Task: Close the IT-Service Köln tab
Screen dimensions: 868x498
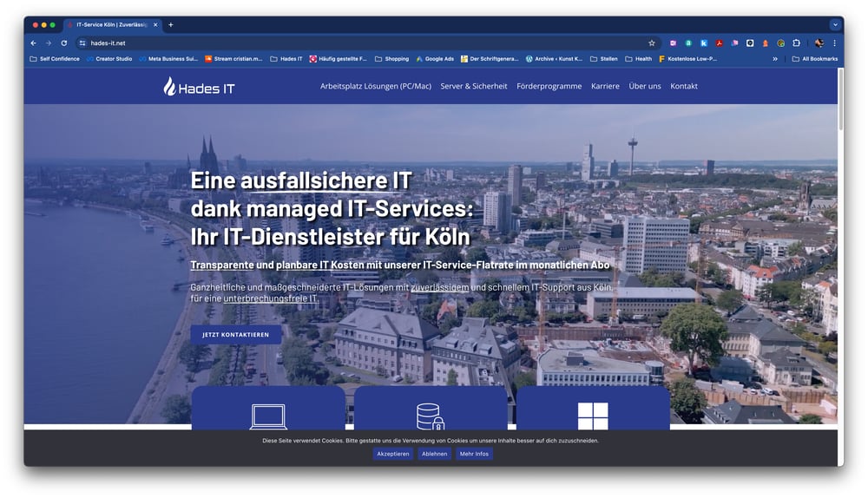Action: coord(155,25)
